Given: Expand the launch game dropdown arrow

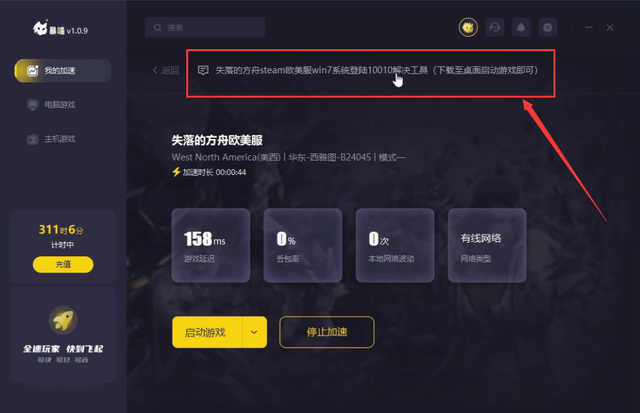Looking at the screenshot, I should pos(254,332).
